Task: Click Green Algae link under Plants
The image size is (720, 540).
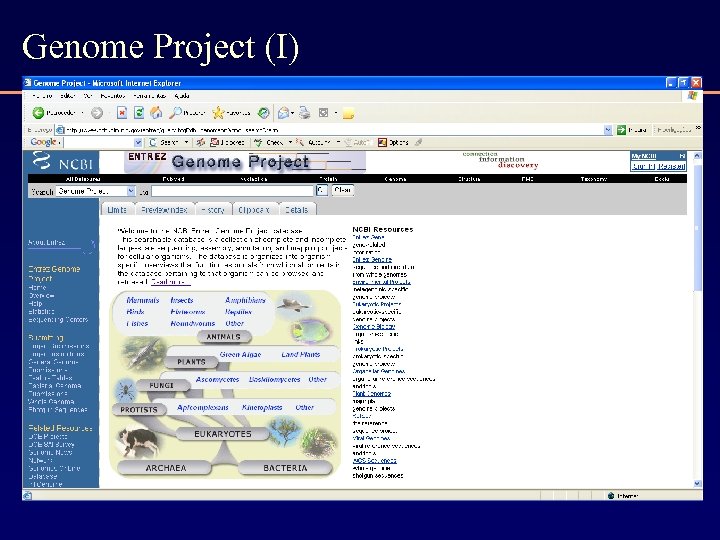Action: [x=240, y=354]
